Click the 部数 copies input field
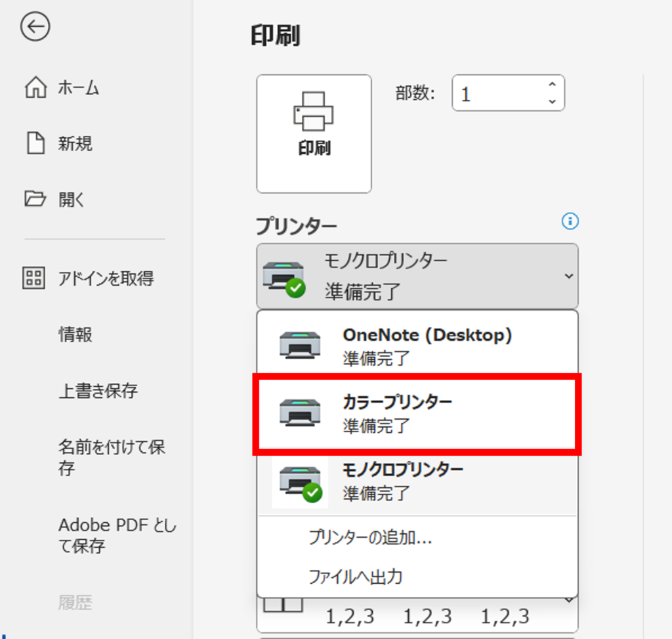Viewport: 672px width, 639px height. 499,93
